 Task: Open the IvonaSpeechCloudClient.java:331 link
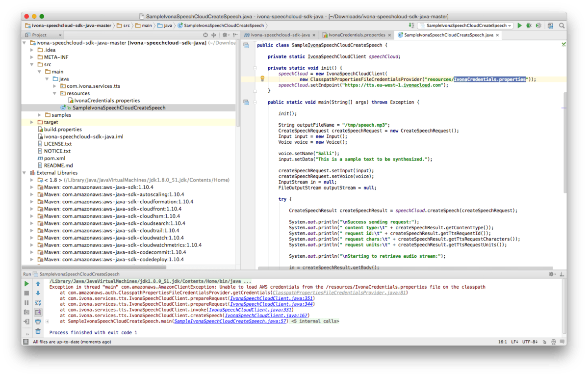tap(250, 310)
